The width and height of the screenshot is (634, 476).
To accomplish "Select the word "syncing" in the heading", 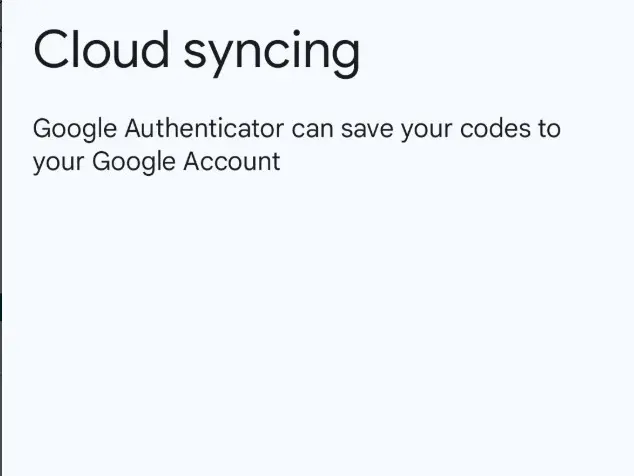I will [x=270, y=54].
